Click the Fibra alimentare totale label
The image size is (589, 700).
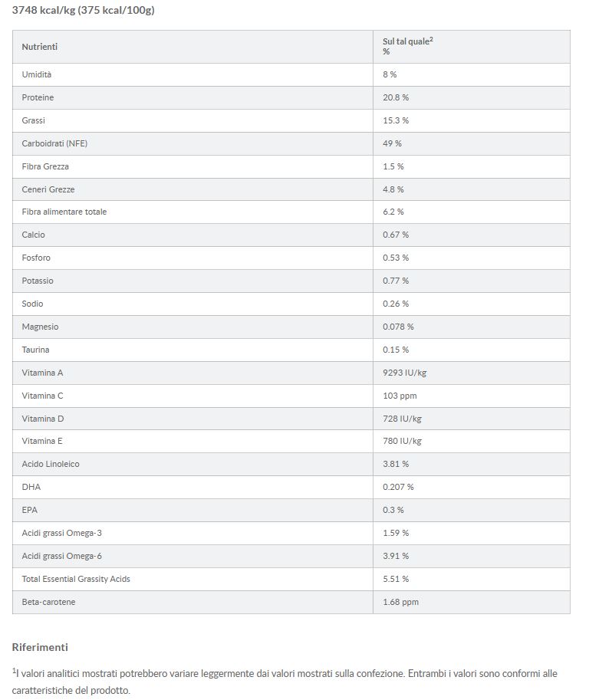pyautogui.click(x=64, y=212)
